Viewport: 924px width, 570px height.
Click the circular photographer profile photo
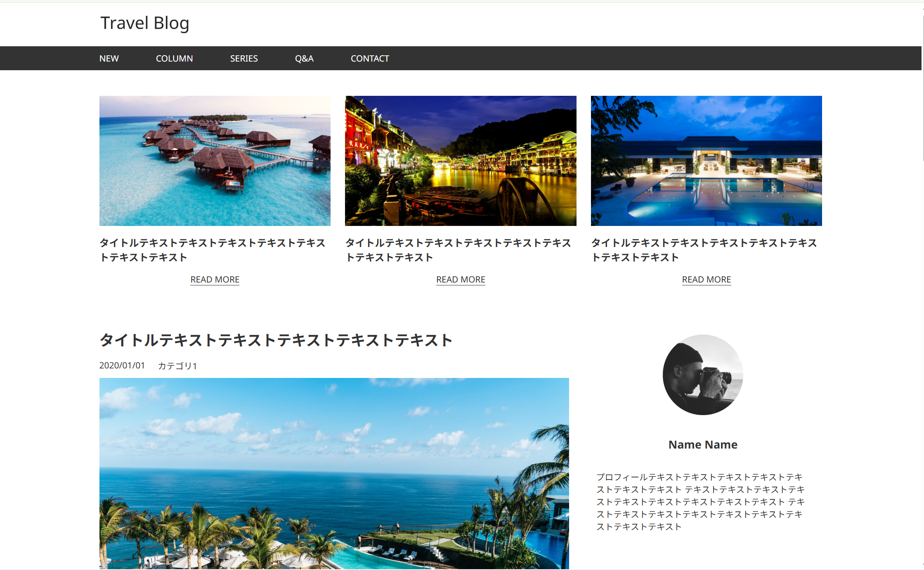(x=703, y=375)
